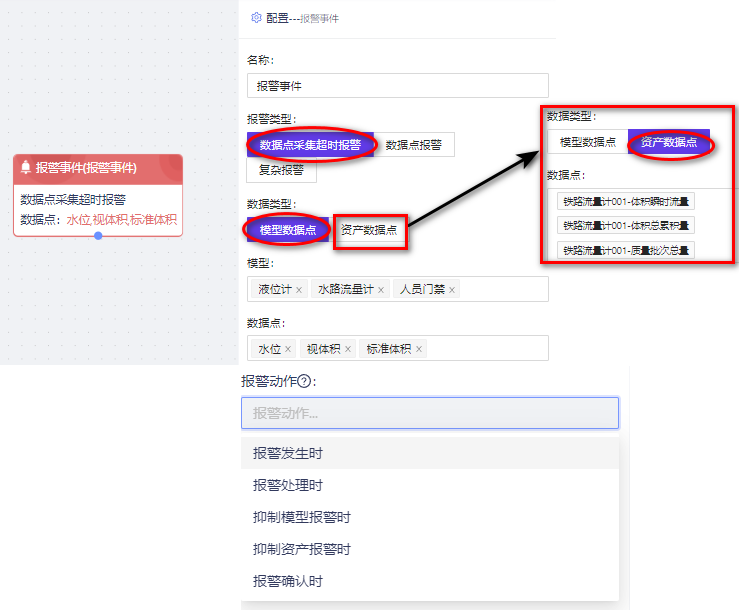Select 数据点报警 alarm type
Viewport: 739px width, 610px height.
(x=414, y=145)
